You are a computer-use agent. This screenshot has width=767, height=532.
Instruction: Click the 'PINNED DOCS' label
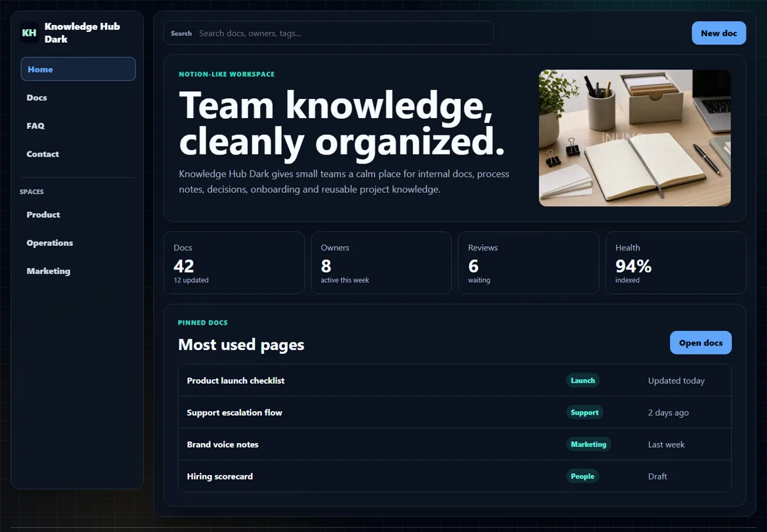[x=203, y=323]
